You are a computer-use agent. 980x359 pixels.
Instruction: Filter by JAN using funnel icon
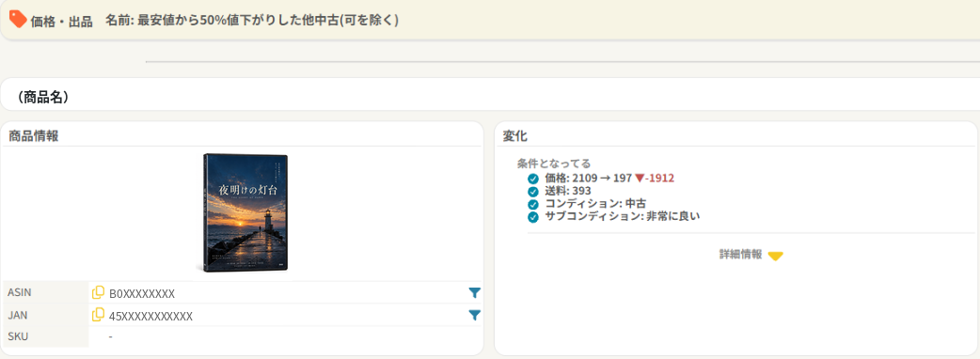point(474,315)
